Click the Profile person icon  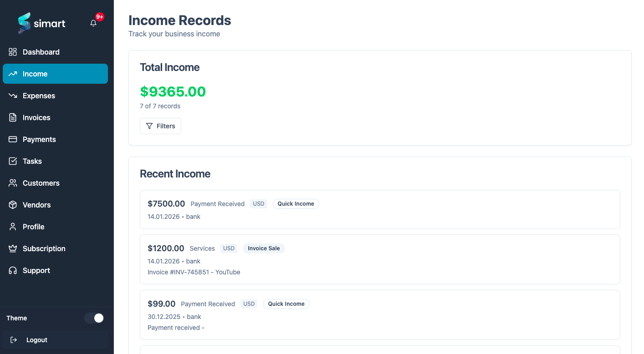point(13,227)
